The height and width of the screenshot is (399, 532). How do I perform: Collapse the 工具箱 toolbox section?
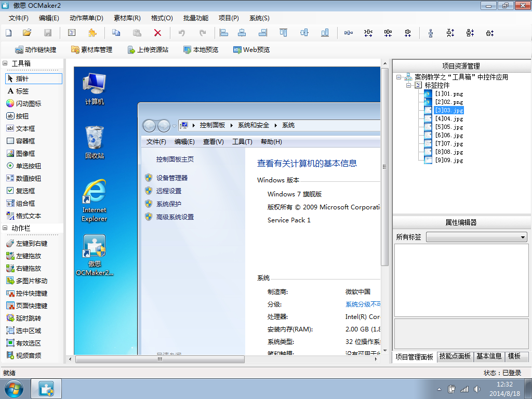(5, 63)
